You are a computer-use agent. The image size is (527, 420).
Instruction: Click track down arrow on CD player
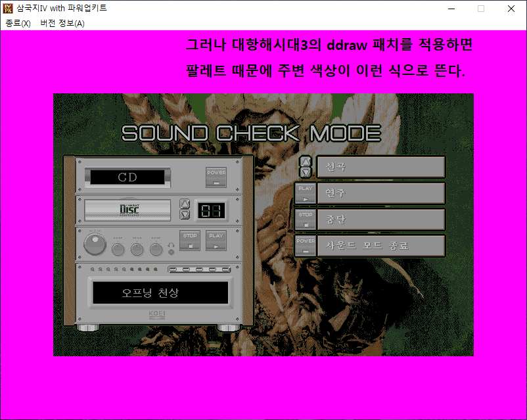[185, 214]
